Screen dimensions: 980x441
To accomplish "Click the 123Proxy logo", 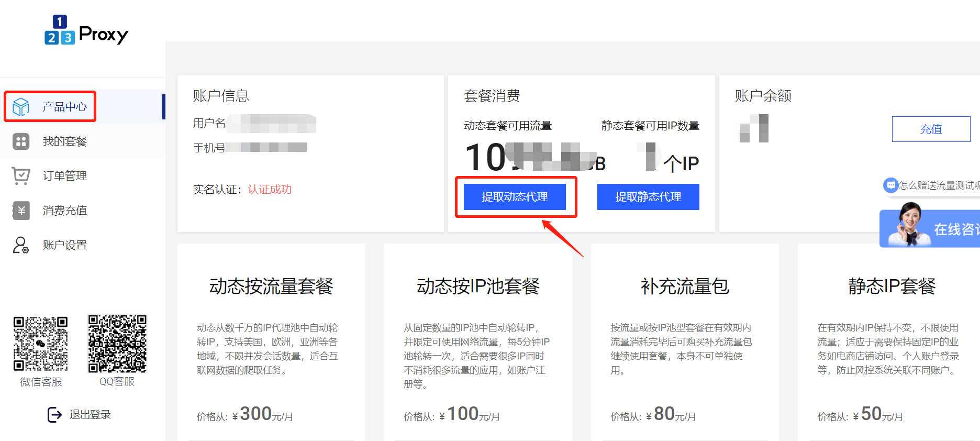I will pyautogui.click(x=86, y=30).
